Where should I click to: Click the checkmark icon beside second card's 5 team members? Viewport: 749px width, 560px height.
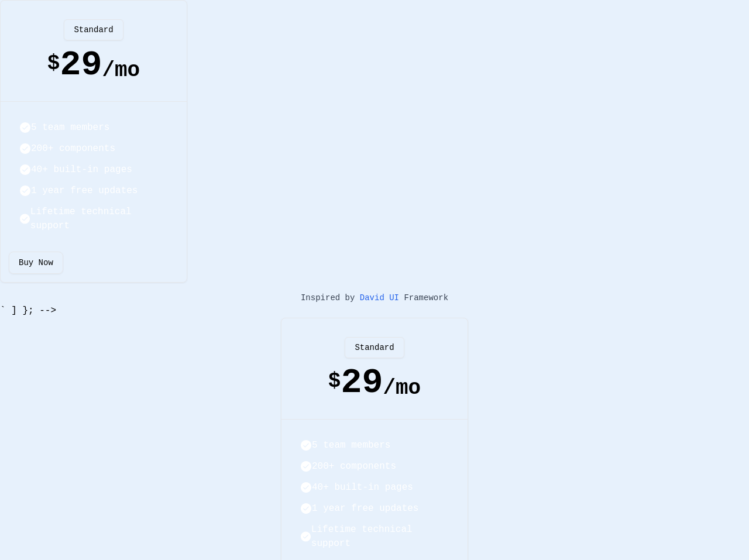click(x=306, y=445)
